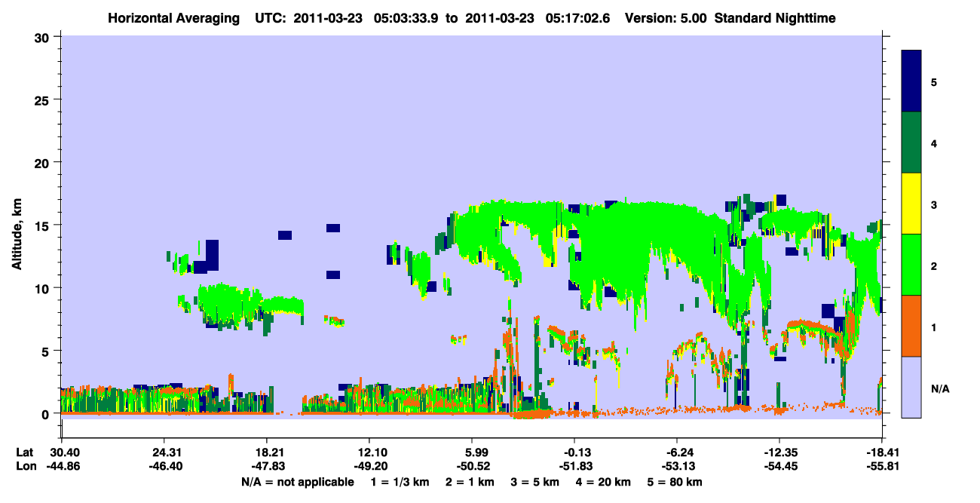980x503 pixels.
Task: Click the 5 altitude tick label
Action: click(x=47, y=351)
